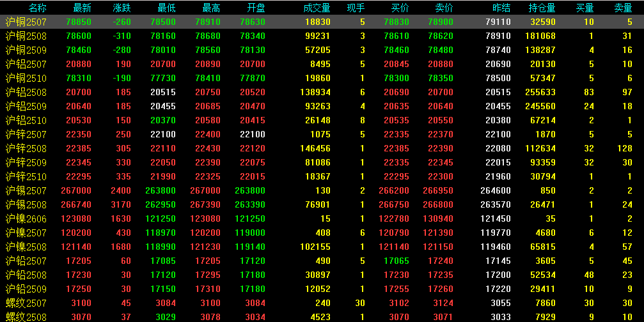Click the high price 267390 cell
The width and height of the screenshot is (644, 322).
click(x=205, y=204)
